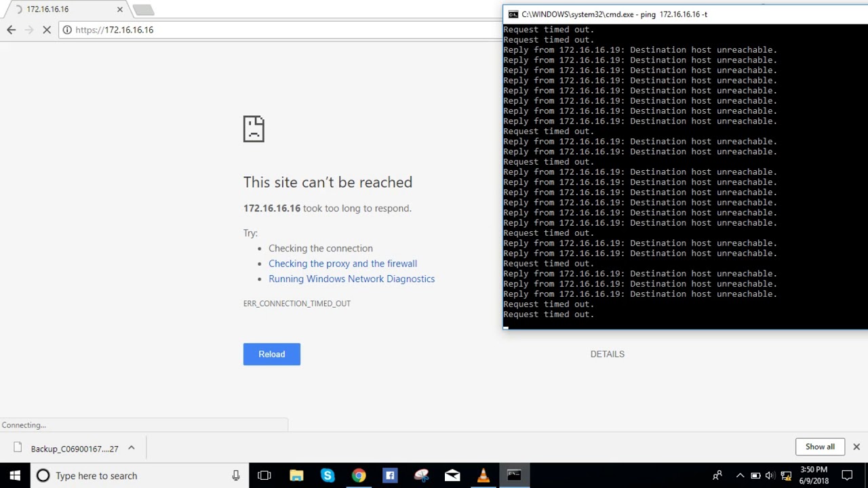Open the volume control in system tray

pyautogui.click(x=770, y=476)
